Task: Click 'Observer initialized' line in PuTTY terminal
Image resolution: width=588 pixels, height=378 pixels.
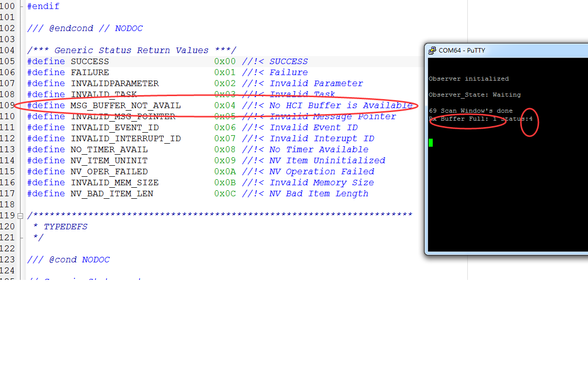Action: pyautogui.click(x=469, y=79)
